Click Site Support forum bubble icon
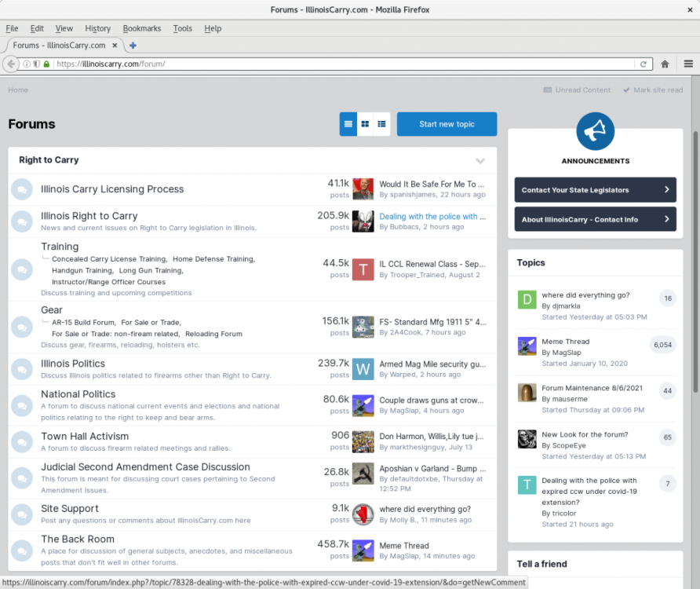The height and width of the screenshot is (589, 700). click(22, 514)
